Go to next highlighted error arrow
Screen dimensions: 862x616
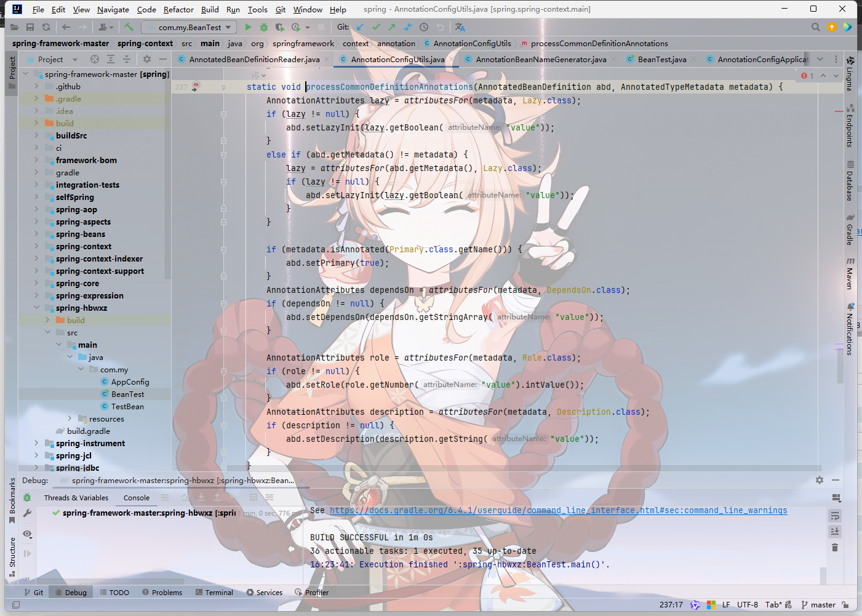click(836, 75)
